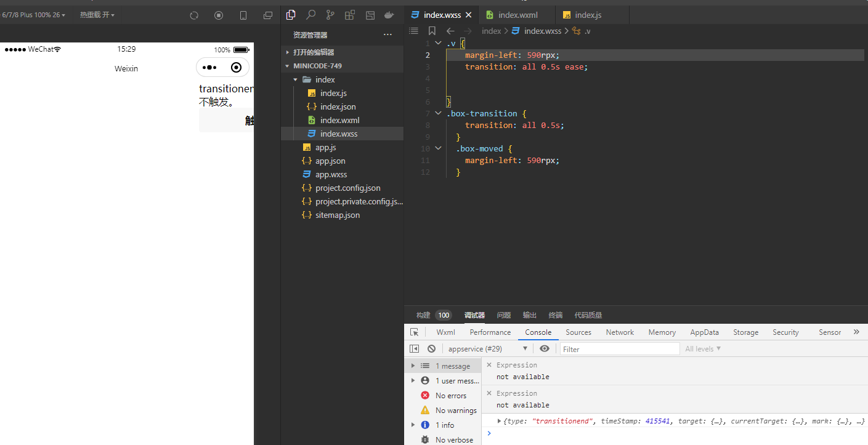Fold the .v rule at line 1
The height and width of the screenshot is (445, 868).
point(438,43)
